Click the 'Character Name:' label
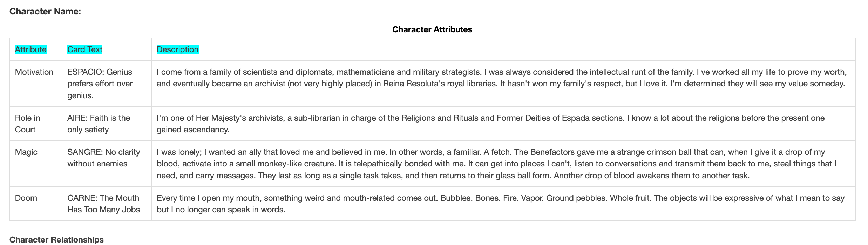Image resolution: width=868 pixels, height=245 pixels. [x=45, y=12]
